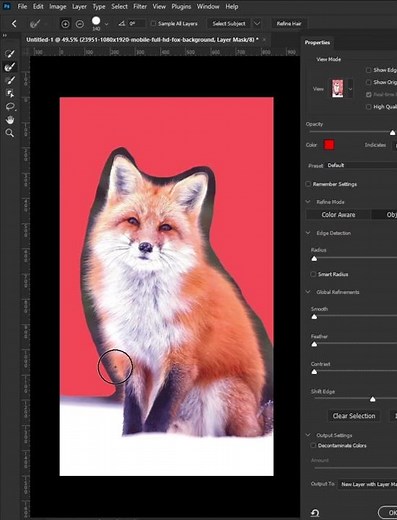This screenshot has width=397, height=520.
Task: Open the tool preset brush icon
Action: coord(35,24)
